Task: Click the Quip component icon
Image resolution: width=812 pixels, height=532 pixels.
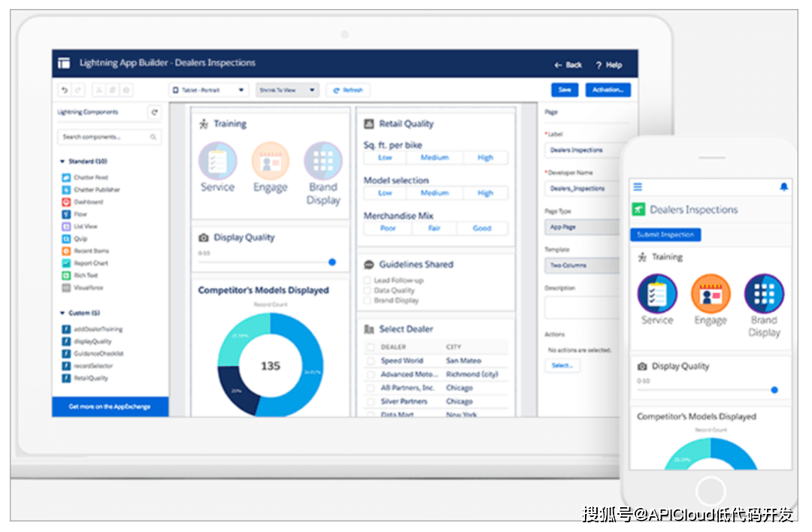Action: (66, 239)
